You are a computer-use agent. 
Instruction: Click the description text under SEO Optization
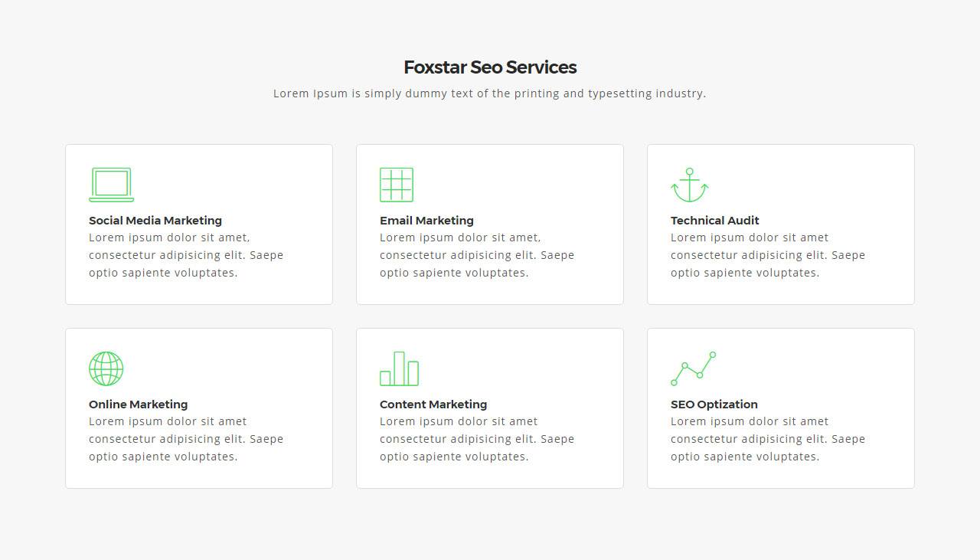[768, 439]
